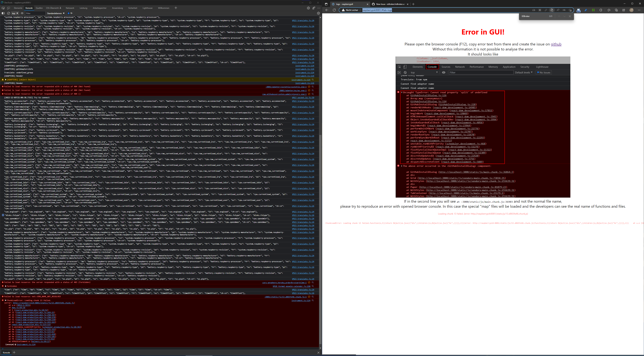Expand the ChunkLoadError stack trace
This screenshot has height=356, width=644.
point(5,300)
